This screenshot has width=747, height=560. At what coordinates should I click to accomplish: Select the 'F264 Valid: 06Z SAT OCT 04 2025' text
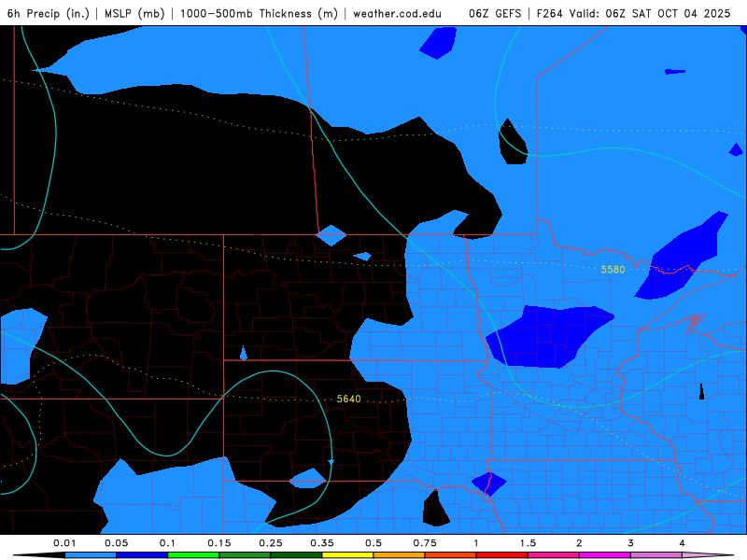click(x=633, y=13)
